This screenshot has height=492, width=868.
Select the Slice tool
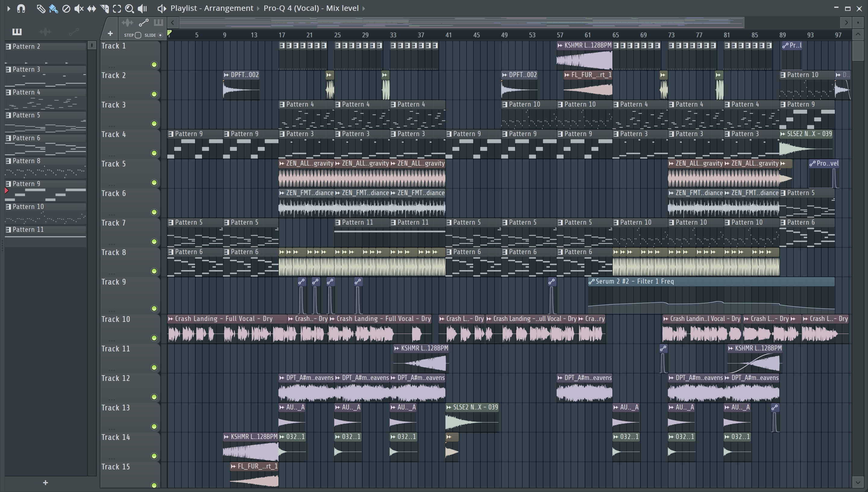105,8
